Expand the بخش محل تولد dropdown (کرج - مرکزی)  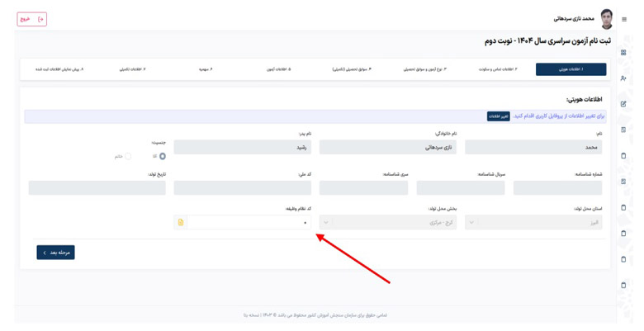point(388,222)
